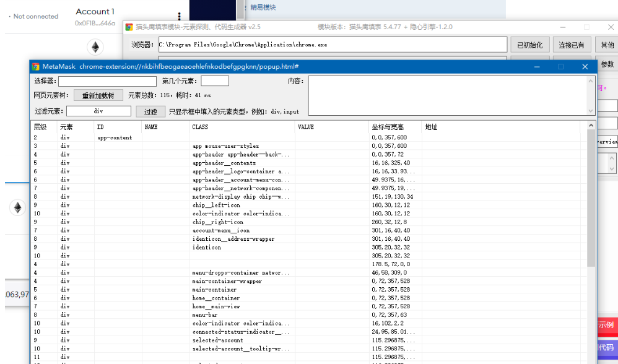Click the 其他 button in the background window
The height and width of the screenshot is (364, 618).
click(x=607, y=45)
